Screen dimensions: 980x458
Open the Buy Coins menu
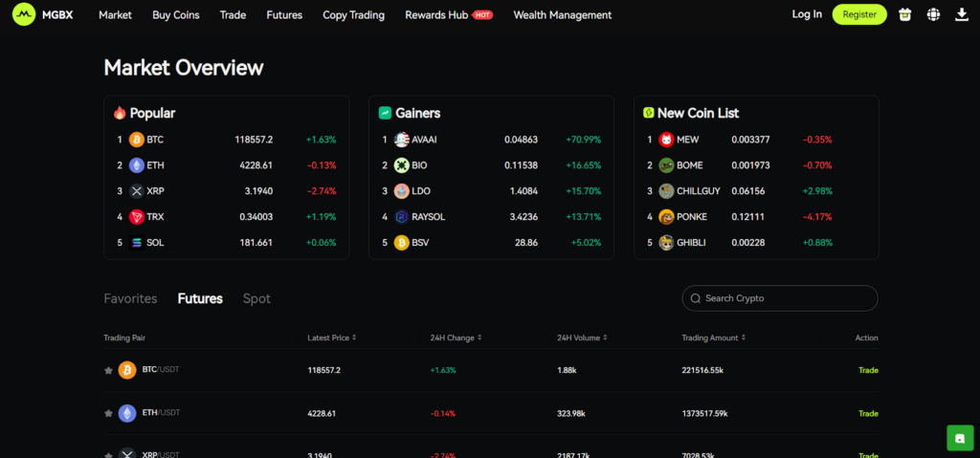(x=176, y=15)
